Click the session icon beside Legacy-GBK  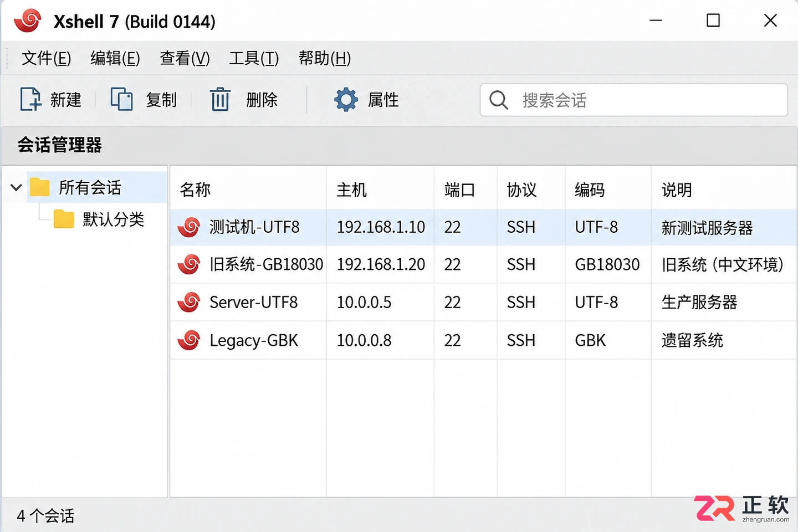[189, 340]
